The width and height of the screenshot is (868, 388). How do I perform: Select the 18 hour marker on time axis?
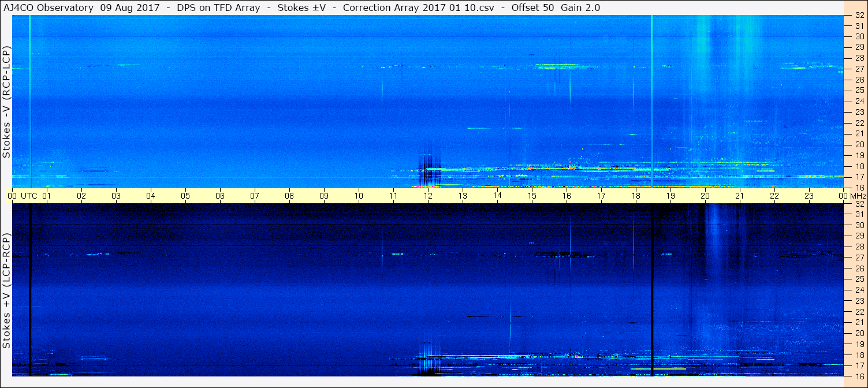coord(636,196)
